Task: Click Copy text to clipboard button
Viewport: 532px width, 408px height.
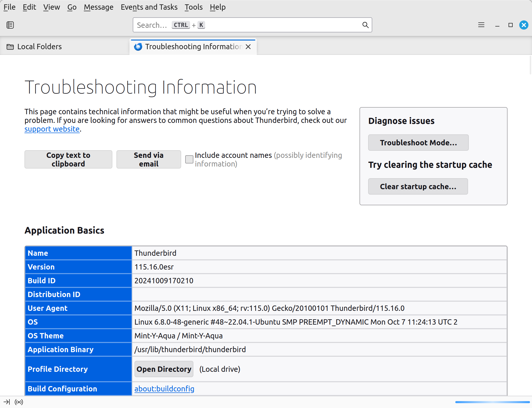Action: (x=68, y=159)
